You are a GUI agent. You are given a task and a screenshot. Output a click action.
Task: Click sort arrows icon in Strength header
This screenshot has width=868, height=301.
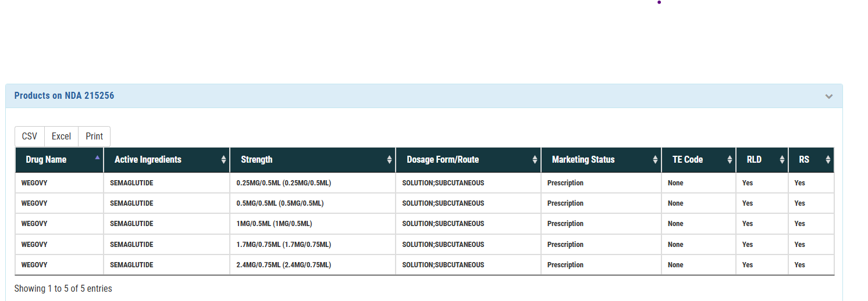coord(389,160)
